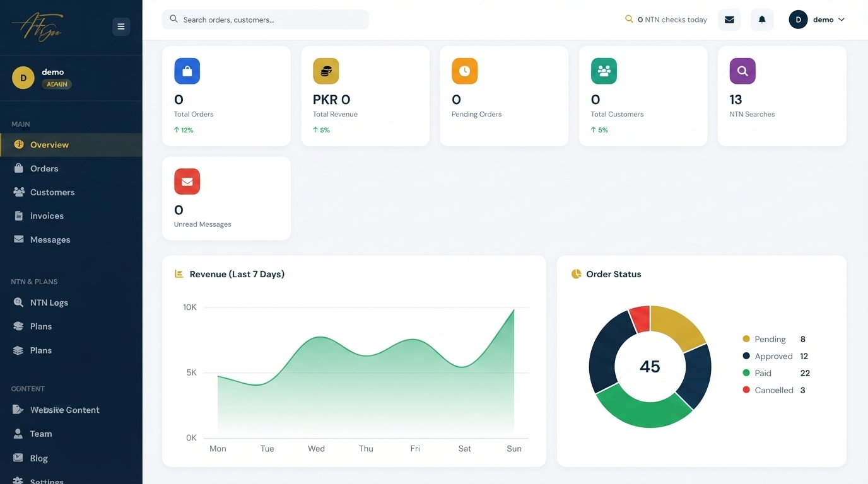Open the demo user dropdown chevron

point(841,20)
